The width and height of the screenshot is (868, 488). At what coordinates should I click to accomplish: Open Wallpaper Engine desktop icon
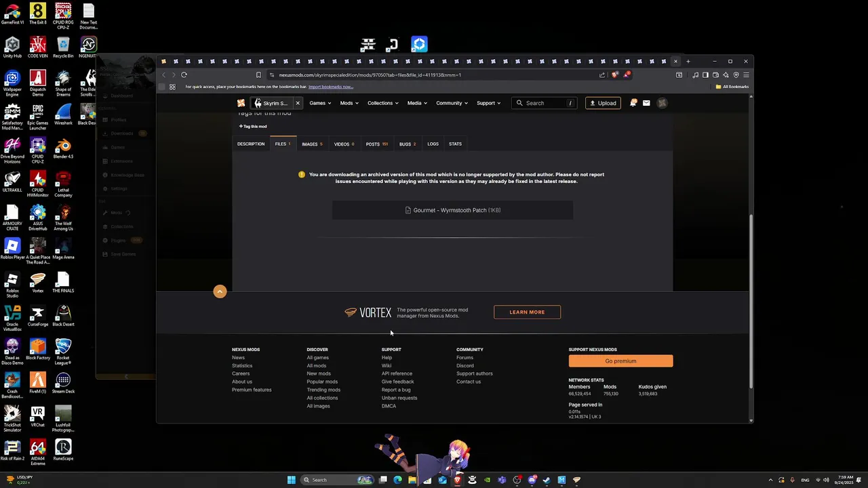coord(12,83)
